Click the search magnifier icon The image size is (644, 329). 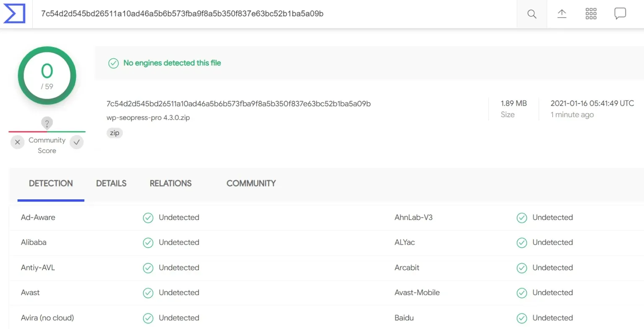pyautogui.click(x=532, y=14)
